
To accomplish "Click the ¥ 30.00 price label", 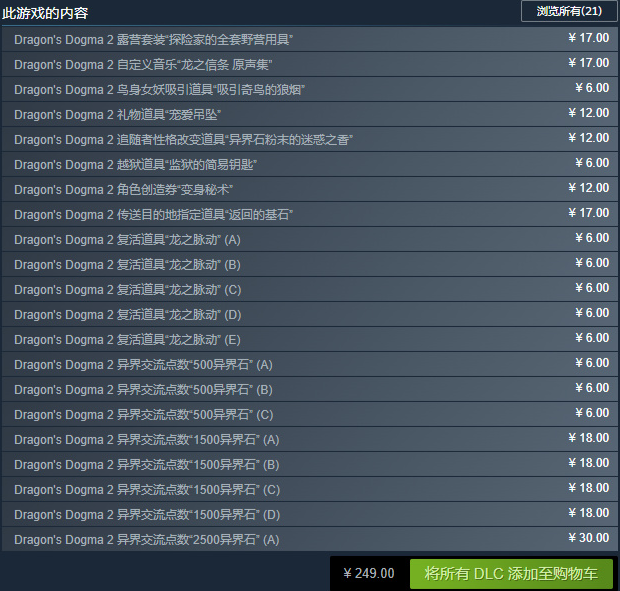I will pos(589,538).
